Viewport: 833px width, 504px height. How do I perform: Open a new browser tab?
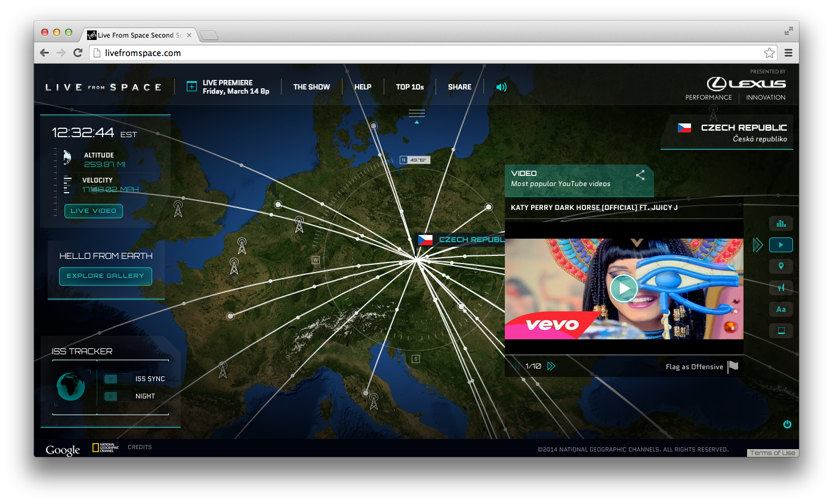pos(209,36)
